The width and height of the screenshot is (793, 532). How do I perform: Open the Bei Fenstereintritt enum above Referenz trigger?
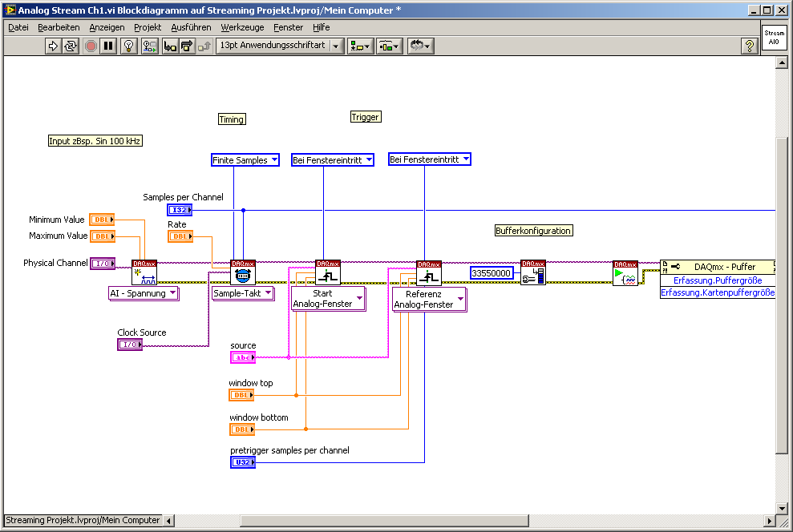[x=429, y=159]
